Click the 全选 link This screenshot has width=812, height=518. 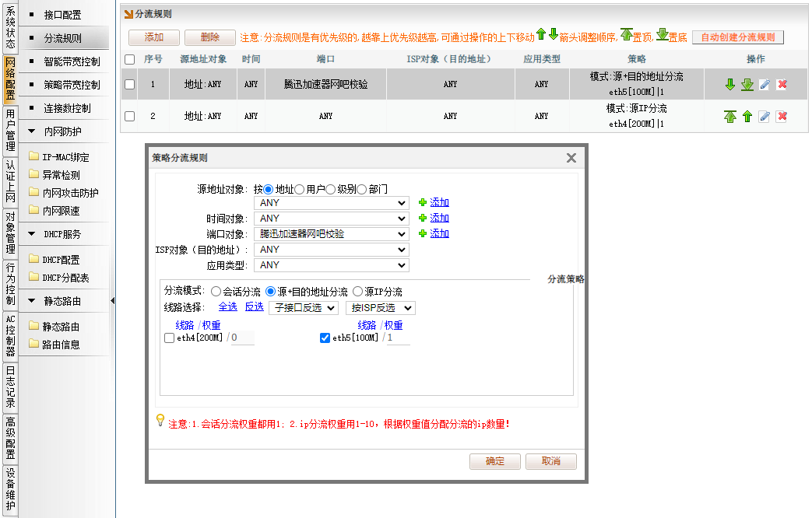coord(227,307)
